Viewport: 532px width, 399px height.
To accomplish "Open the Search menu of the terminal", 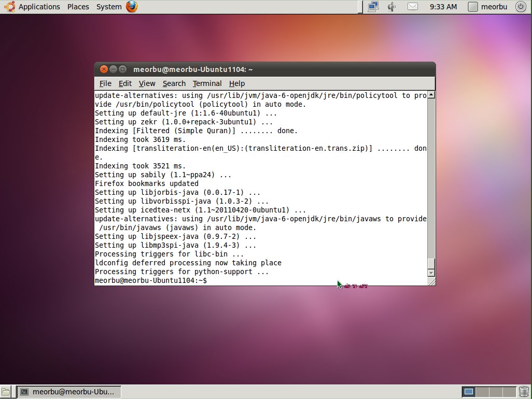I will [174, 83].
